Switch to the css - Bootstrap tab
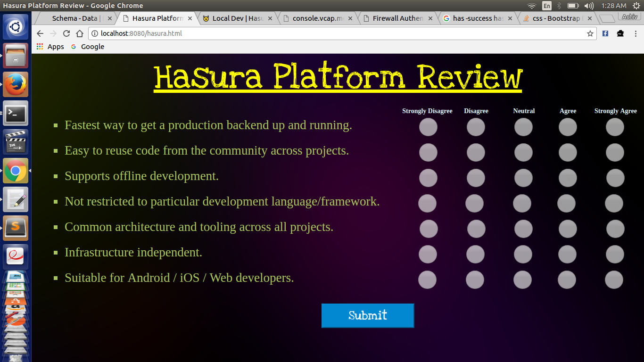The image size is (644, 362). [x=557, y=18]
